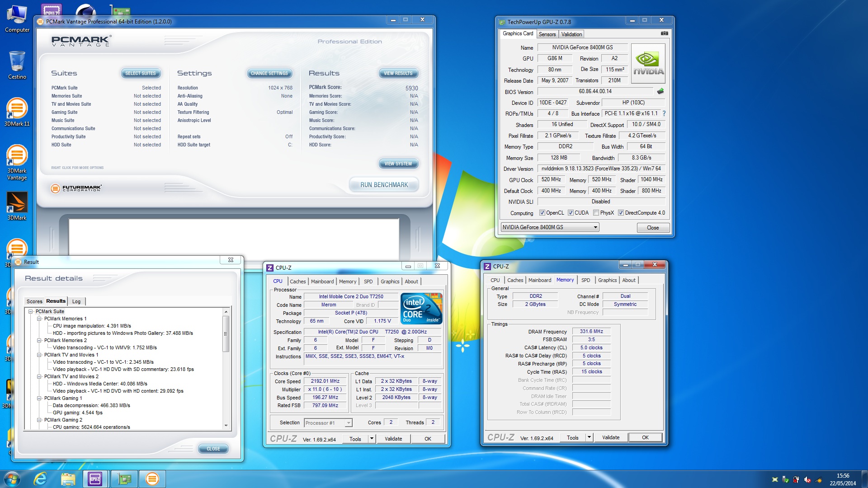
Task: Open the Log tab in Result details
Action: pyautogui.click(x=76, y=301)
